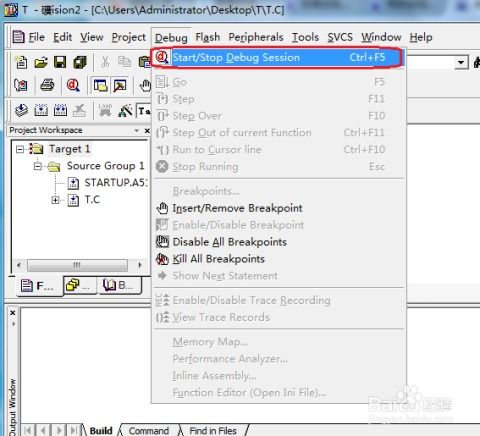Viewport: 480px width, 436px height.
Task: Expand the T.C file node
Action: point(55,200)
